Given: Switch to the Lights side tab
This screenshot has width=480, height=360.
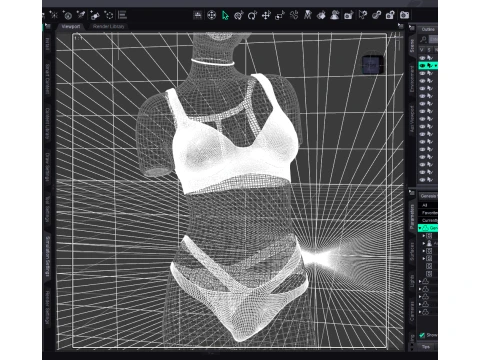Looking at the screenshot, I should tap(412, 281).
